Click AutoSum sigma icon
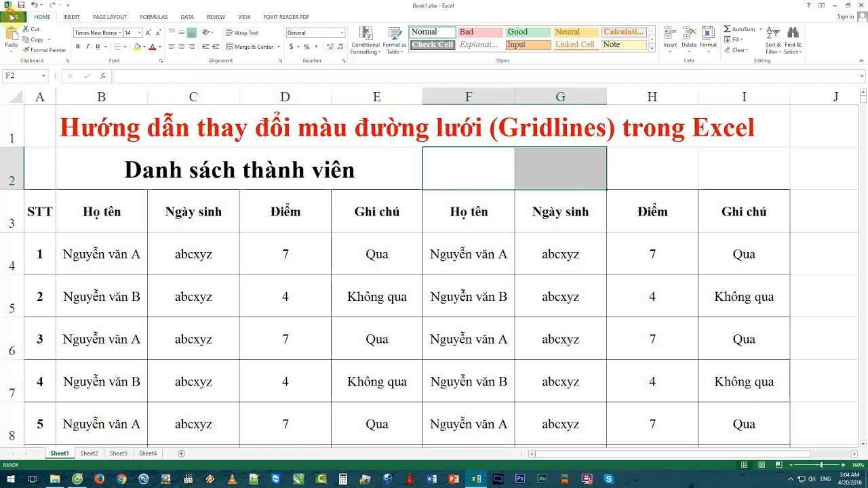 [728, 29]
